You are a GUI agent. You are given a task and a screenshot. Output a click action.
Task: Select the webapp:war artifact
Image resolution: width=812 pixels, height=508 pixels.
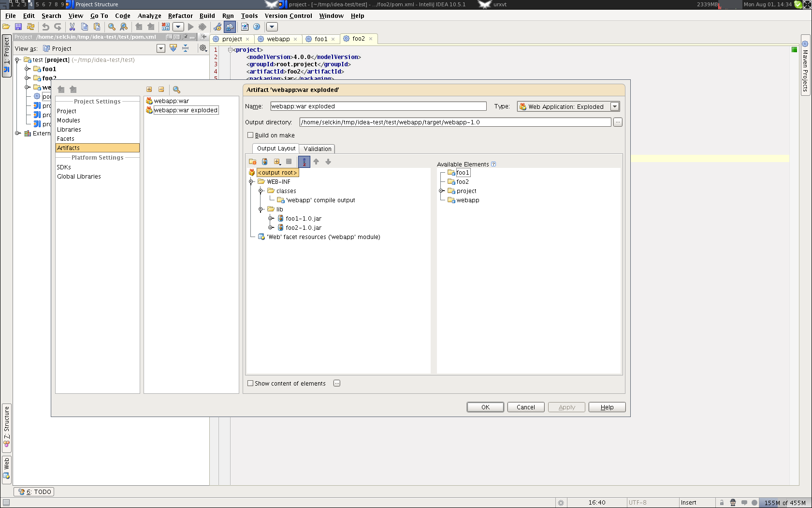click(172, 101)
